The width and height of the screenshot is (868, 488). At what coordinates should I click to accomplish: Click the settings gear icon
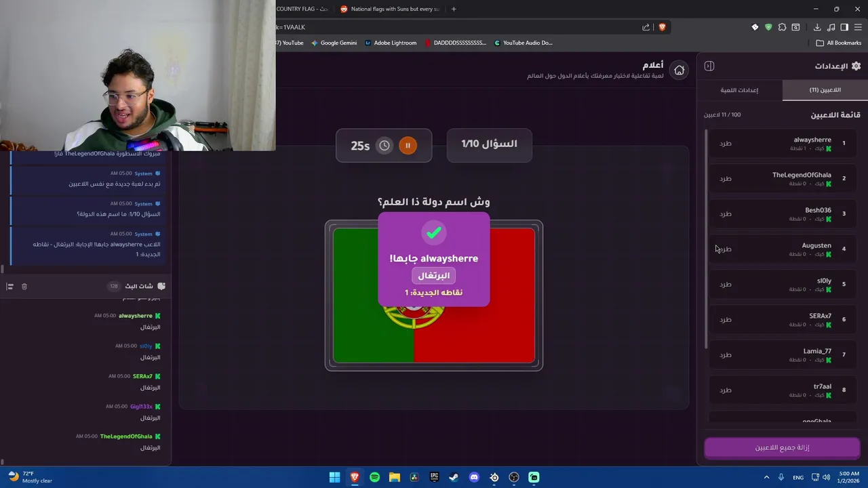point(856,66)
